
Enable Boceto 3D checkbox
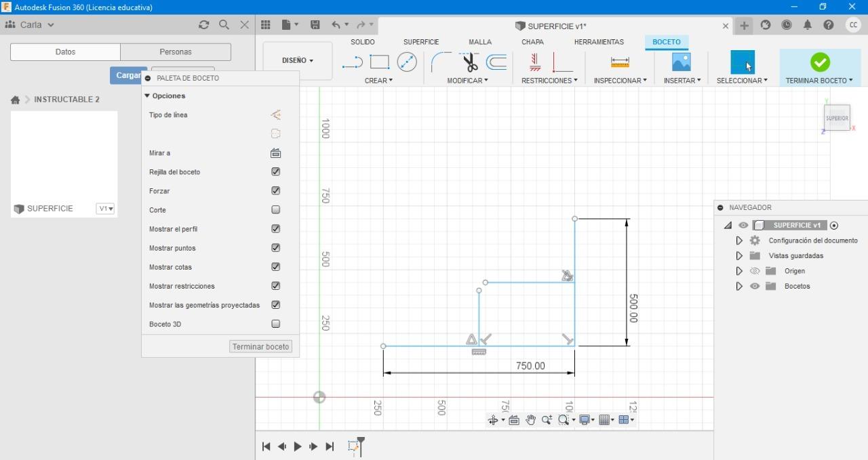tap(275, 324)
